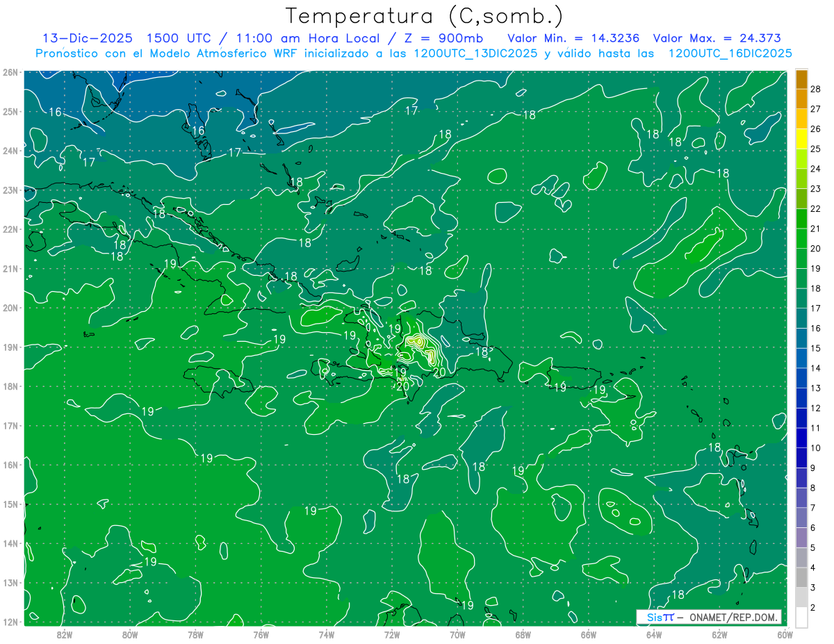Click color scale label 13
Screen dimensions: 834x644
click(815, 388)
